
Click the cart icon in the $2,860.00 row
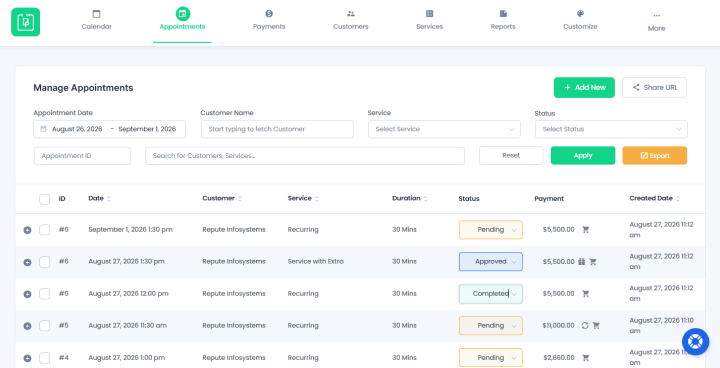pos(585,357)
